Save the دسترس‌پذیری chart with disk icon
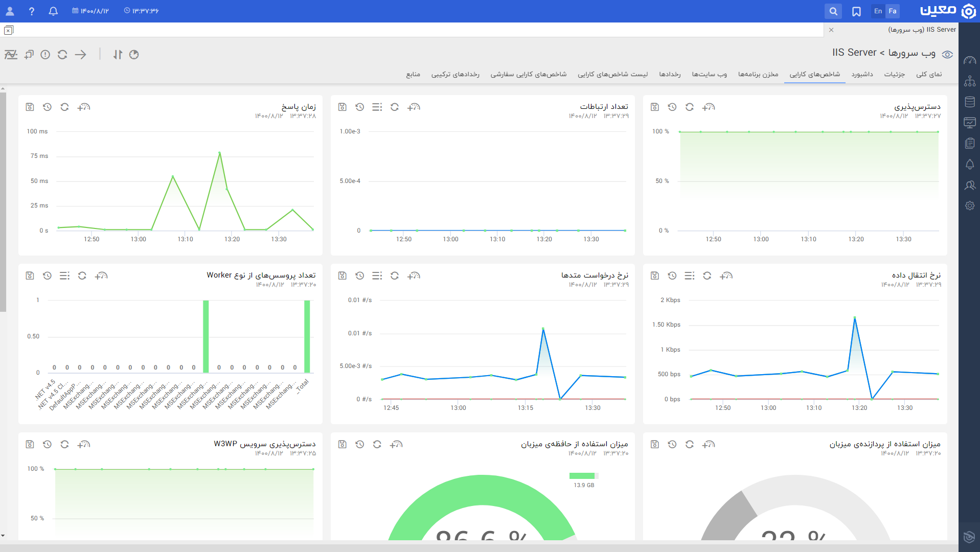 (x=655, y=107)
